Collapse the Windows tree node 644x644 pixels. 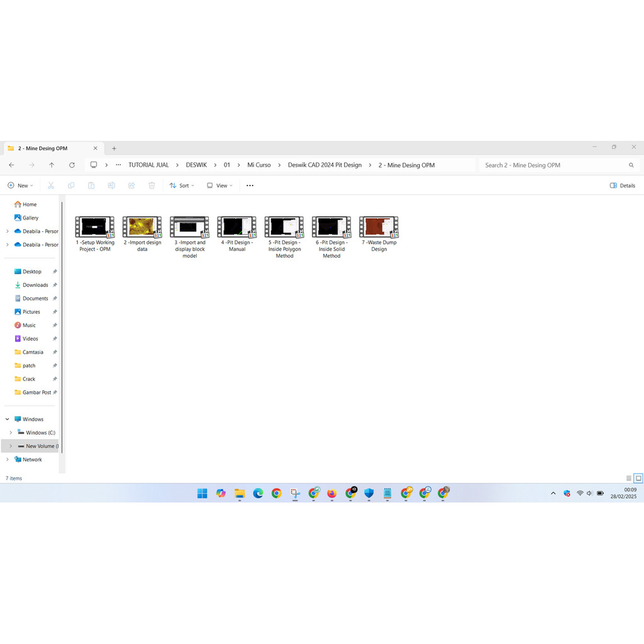[x=8, y=419]
